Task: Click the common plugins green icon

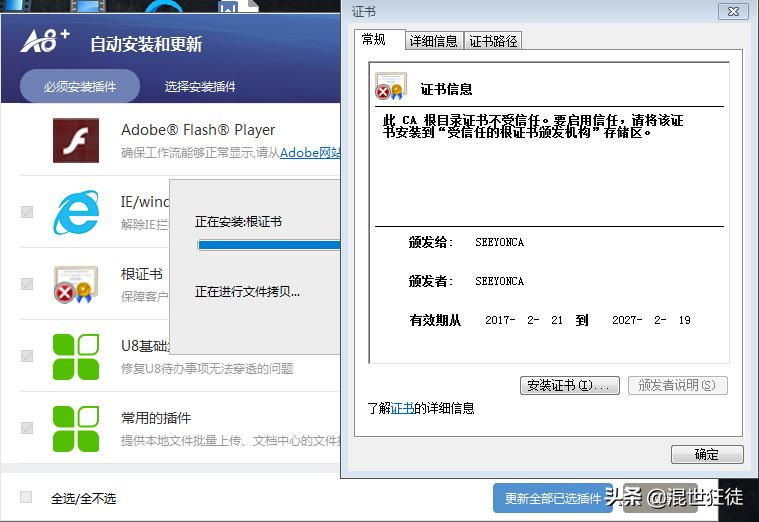Action: point(76,429)
